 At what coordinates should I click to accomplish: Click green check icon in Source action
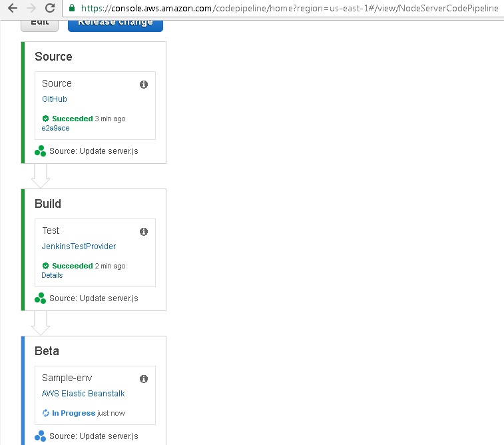tap(46, 119)
